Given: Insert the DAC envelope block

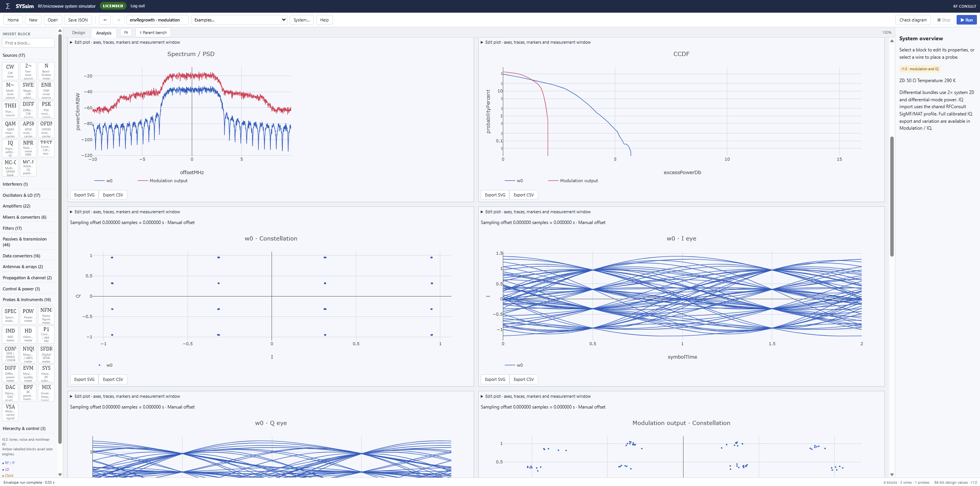Looking at the screenshot, I should pos(10,392).
